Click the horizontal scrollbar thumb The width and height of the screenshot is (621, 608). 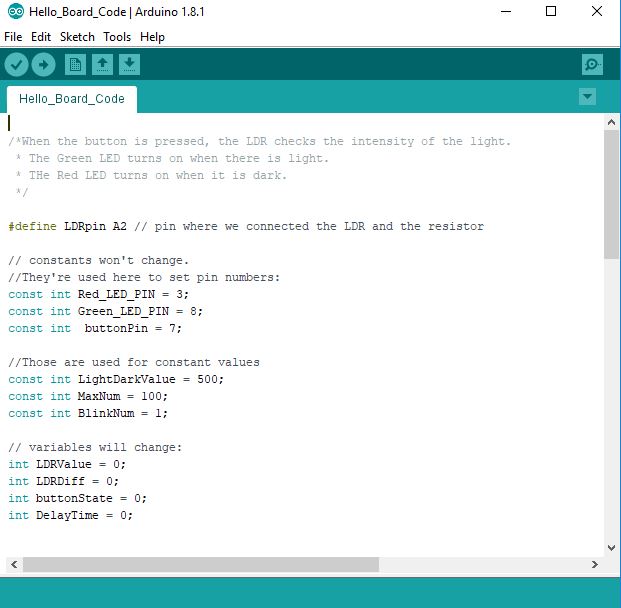click(x=201, y=564)
